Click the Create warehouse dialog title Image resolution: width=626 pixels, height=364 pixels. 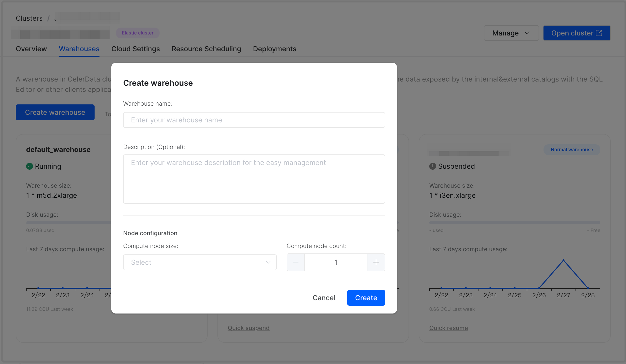tap(158, 83)
